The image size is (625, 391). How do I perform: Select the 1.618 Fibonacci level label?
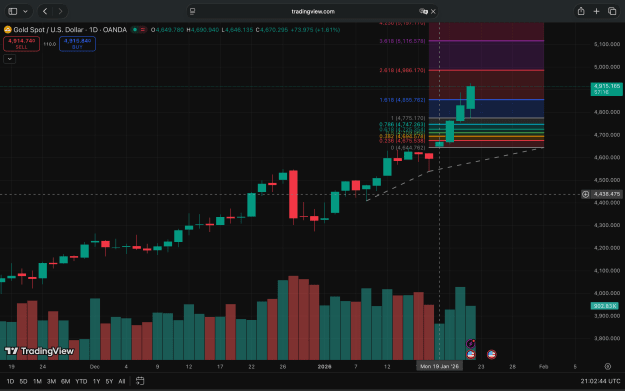click(402, 100)
